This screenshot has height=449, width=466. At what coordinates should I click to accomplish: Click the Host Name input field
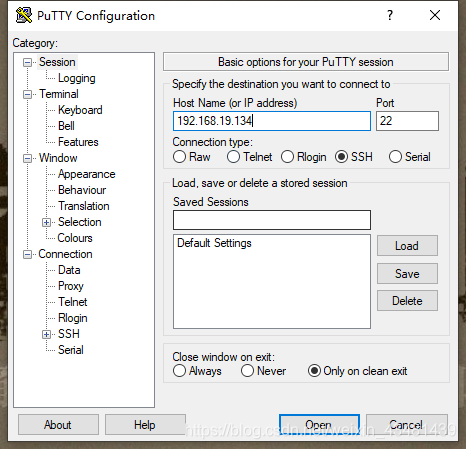[272, 121]
